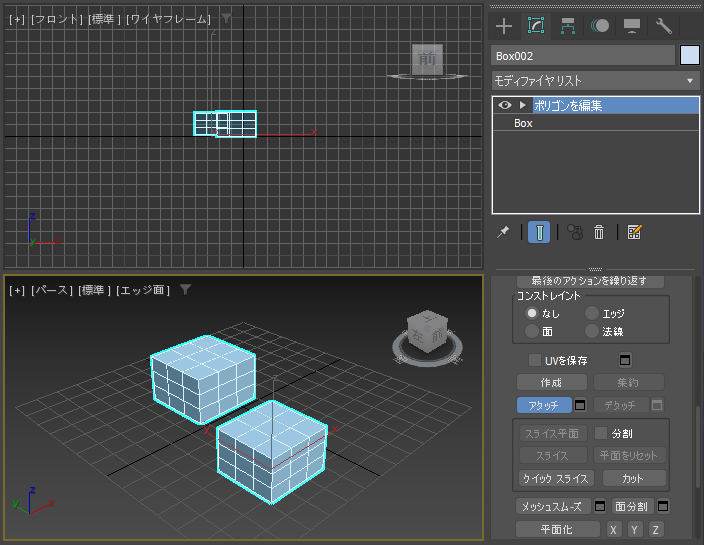Toggle Show End Result icon

(x=539, y=232)
